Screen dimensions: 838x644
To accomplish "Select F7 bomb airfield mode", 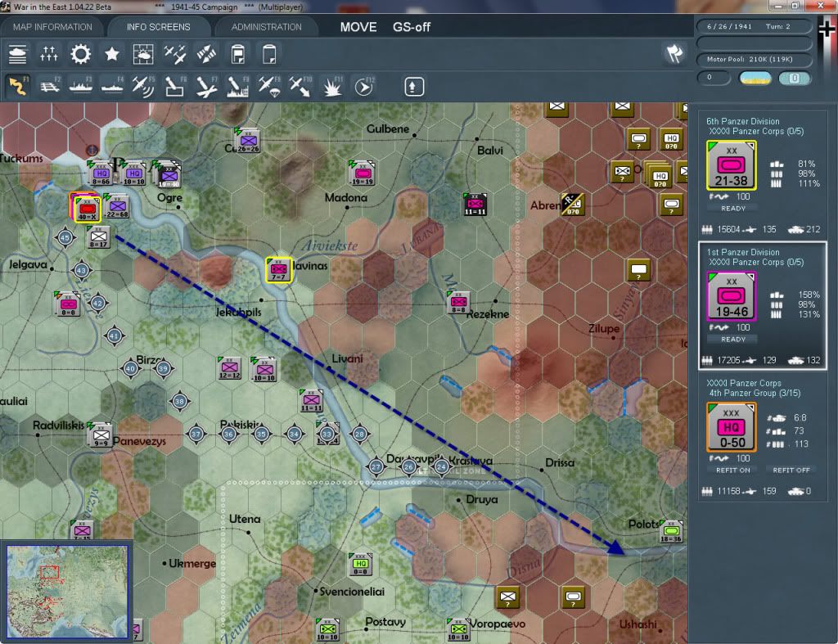I will click(206, 86).
